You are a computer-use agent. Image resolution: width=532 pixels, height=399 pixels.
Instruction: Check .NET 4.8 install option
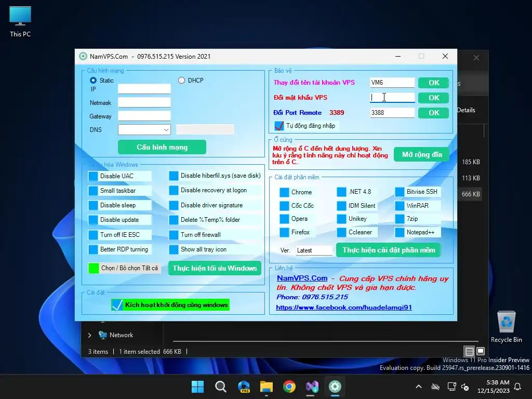point(341,192)
